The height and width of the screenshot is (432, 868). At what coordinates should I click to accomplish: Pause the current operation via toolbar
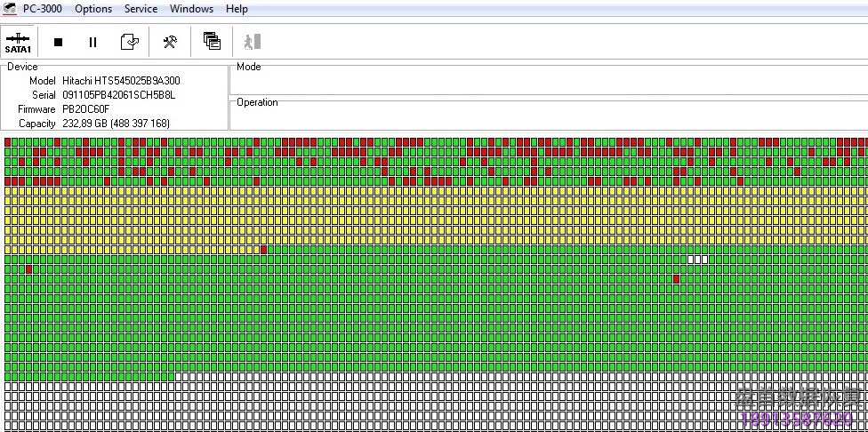pos(92,42)
